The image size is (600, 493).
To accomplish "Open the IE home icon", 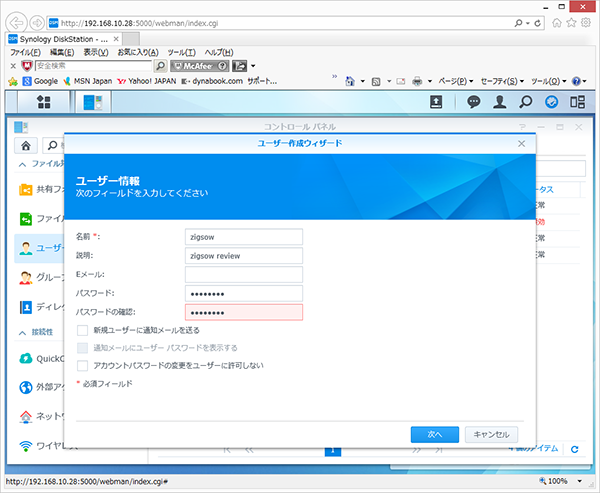I will 557,23.
